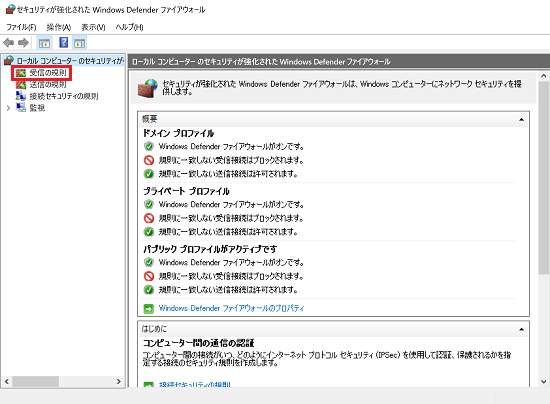This screenshot has width=550, height=404.
Task: Click the コンピューター間の通信の認証 heading
Action: tap(199, 343)
